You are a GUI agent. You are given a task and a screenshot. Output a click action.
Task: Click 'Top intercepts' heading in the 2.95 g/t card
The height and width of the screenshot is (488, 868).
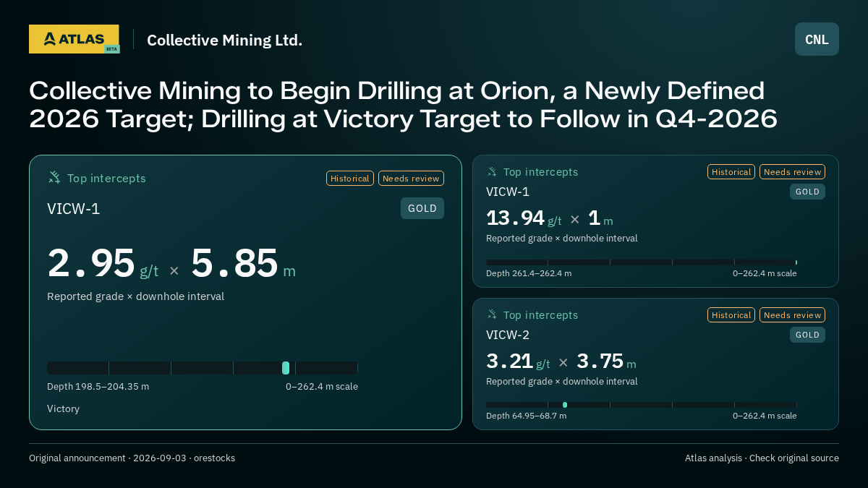(x=106, y=178)
